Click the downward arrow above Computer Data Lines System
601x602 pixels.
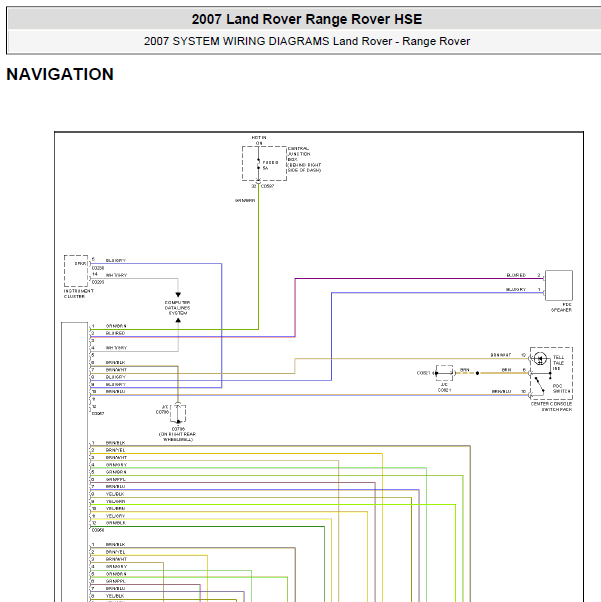click(178, 294)
